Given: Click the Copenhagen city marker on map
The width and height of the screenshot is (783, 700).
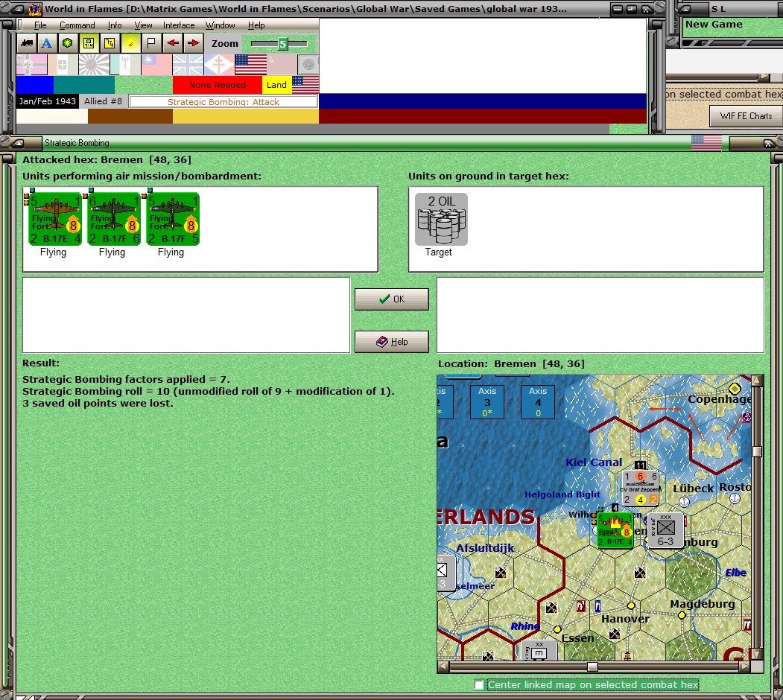Looking at the screenshot, I should pos(735,389).
